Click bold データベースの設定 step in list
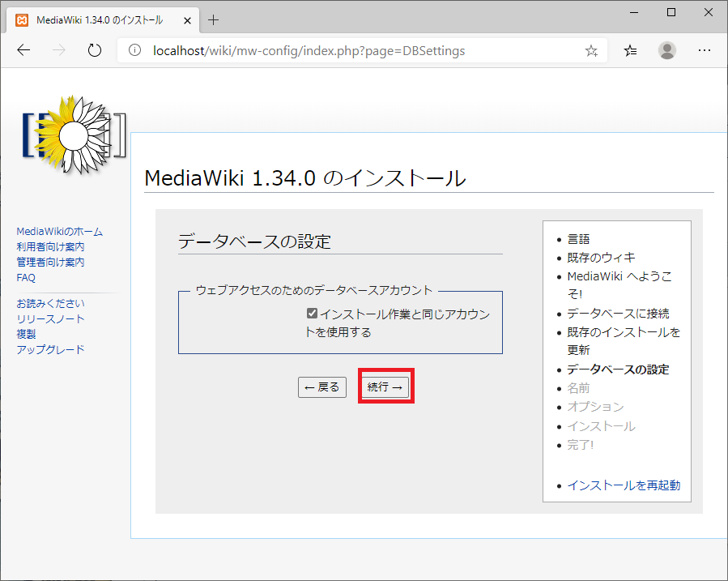 point(618,370)
